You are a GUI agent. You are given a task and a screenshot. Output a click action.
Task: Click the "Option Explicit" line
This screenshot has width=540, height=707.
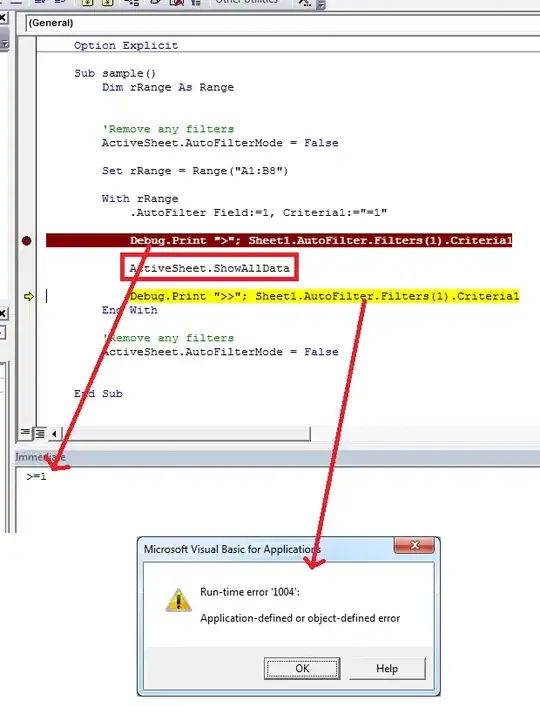point(126,45)
